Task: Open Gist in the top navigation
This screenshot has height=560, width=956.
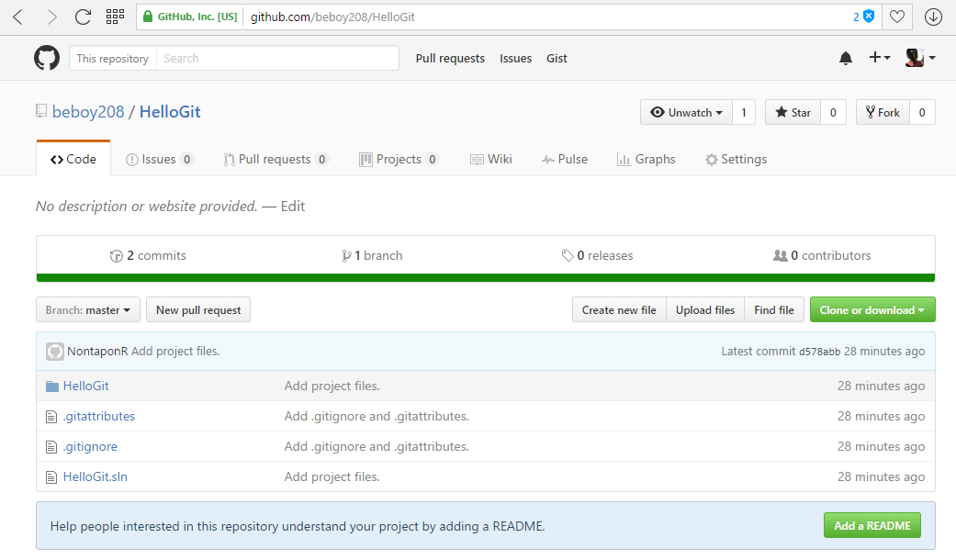Action: (557, 58)
